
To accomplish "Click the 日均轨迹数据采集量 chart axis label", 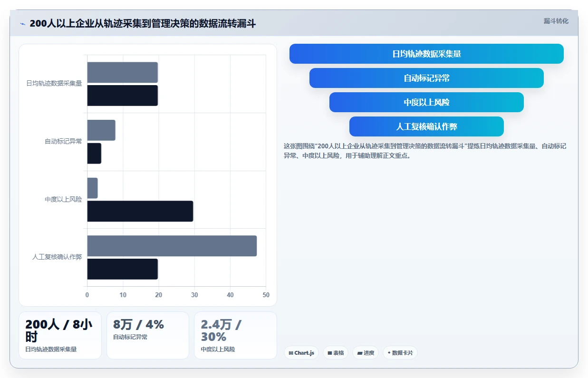I will tap(54, 84).
